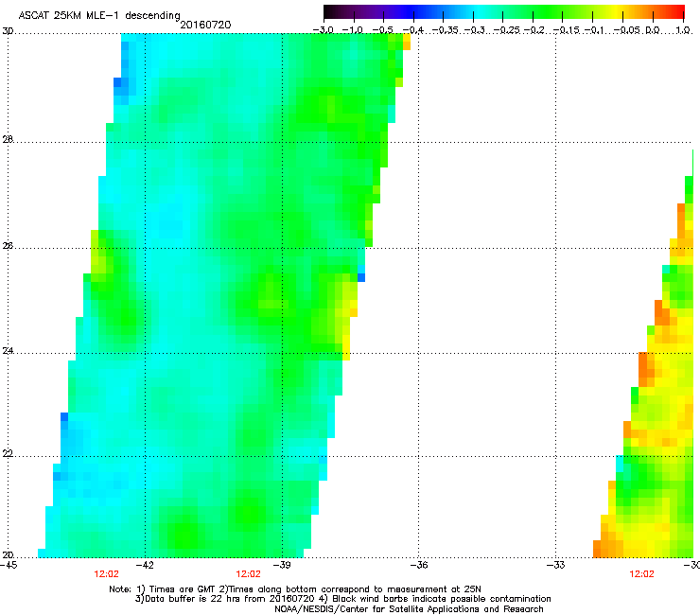This screenshot has height=615, width=700.
Task: Click the '22' latitude axis label
Action: (x=8, y=453)
